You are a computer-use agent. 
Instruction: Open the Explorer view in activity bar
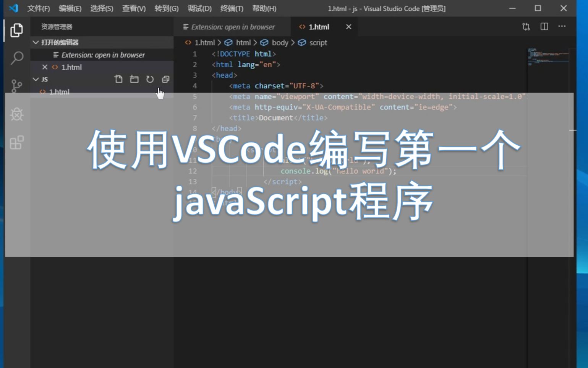[16, 30]
